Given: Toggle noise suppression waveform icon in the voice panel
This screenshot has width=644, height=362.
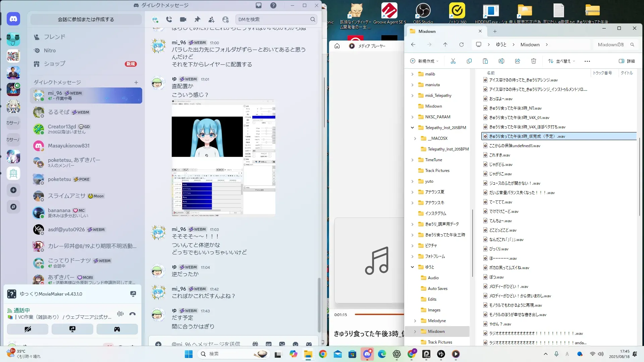Looking at the screenshot, I should 120,314.
